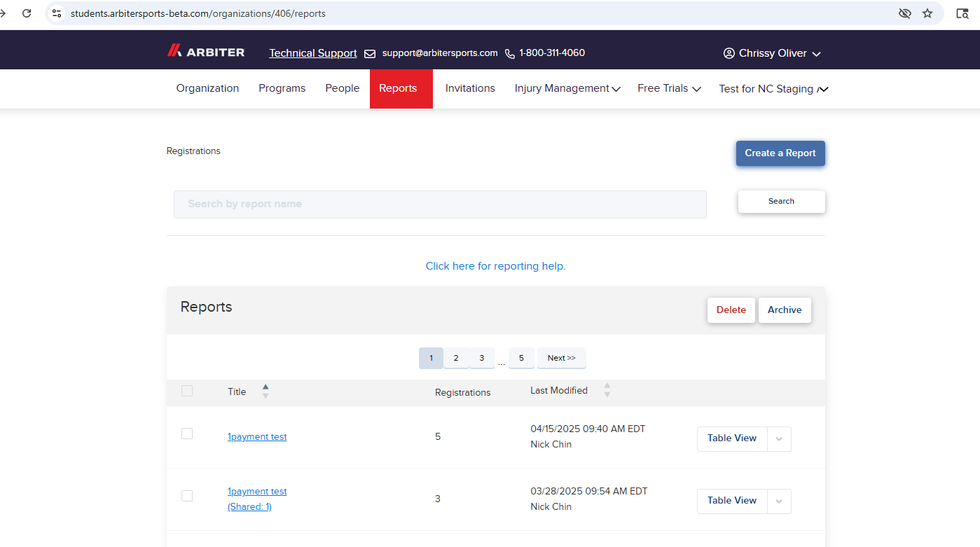The height and width of the screenshot is (547, 980).
Task: Sort reports by Last Modified arrows
Action: pyautogui.click(x=607, y=390)
